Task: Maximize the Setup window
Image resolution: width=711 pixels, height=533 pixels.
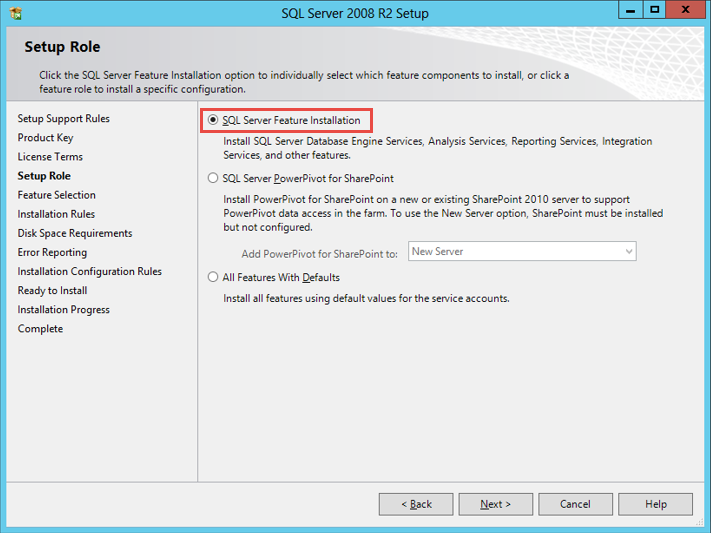Action: point(654,10)
